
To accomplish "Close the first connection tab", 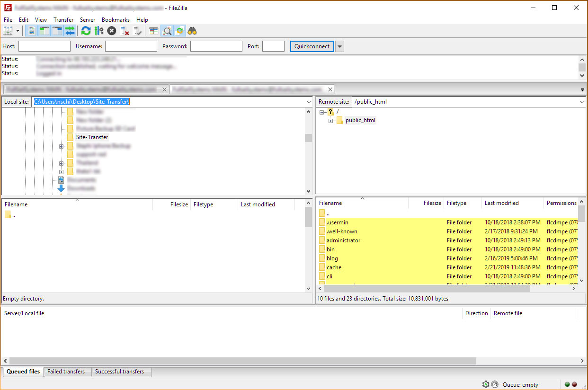I will [x=164, y=89].
